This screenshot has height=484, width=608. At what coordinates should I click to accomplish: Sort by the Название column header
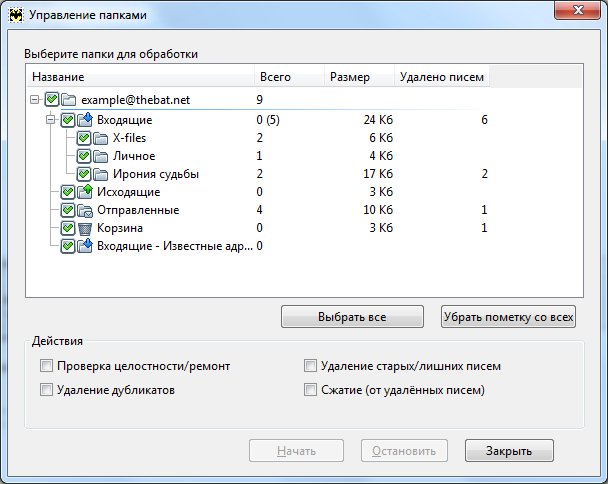click(x=140, y=76)
